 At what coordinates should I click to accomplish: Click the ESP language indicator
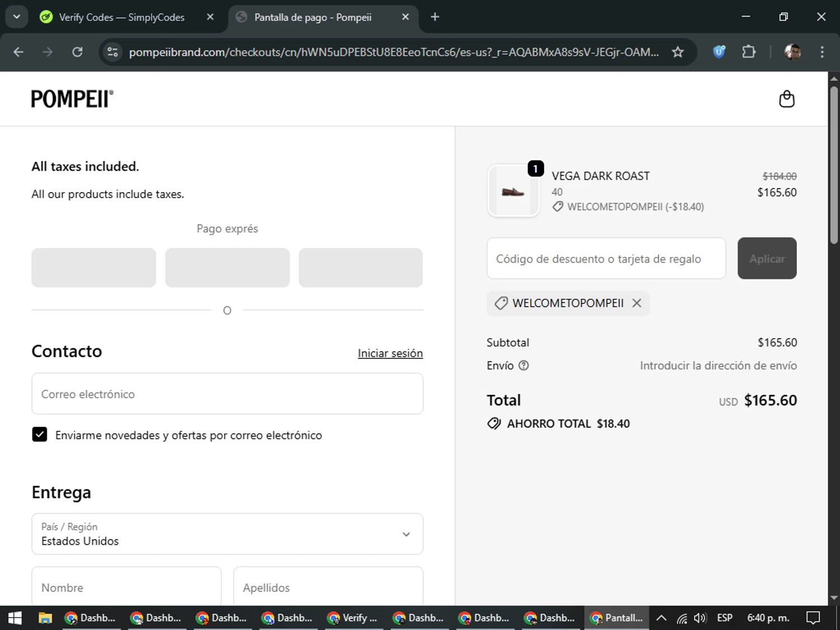pyautogui.click(x=725, y=618)
